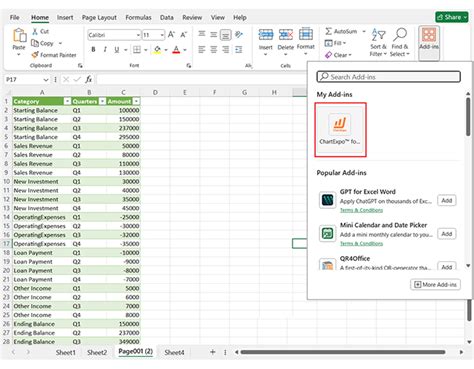Viewport: 474px width, 369px height.
Task: Click the Add-ins ribbon button
Action: [429, 43]
